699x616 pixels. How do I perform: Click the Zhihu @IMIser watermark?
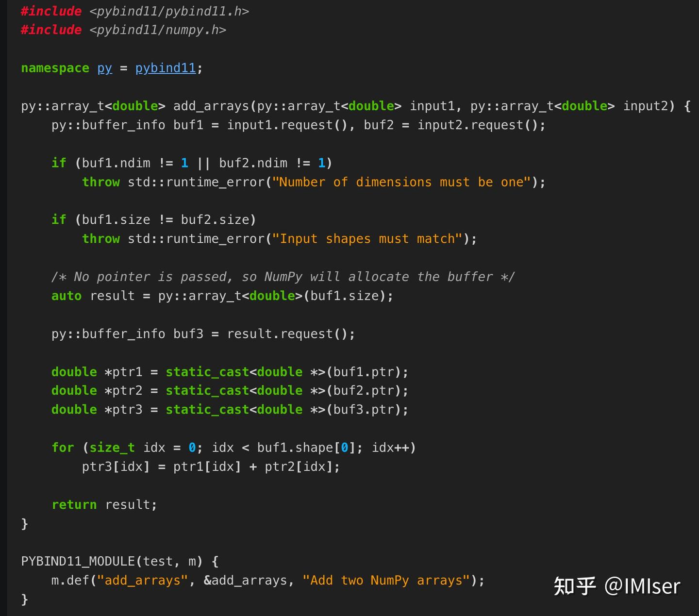click(x=617, y=586)
